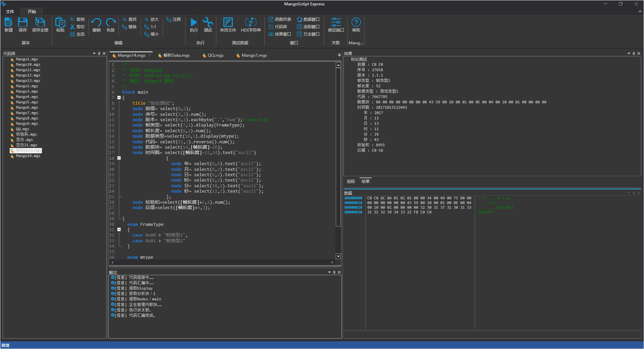
Task: Select 空白21.mgs in the code library
Action: tap(24, 145)
